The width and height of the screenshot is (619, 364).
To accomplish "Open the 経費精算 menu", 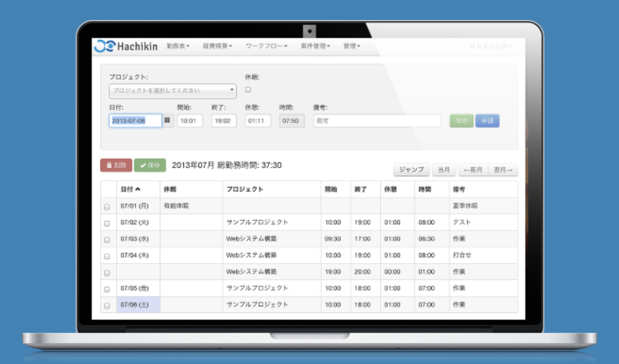I will tap(217, 46).
